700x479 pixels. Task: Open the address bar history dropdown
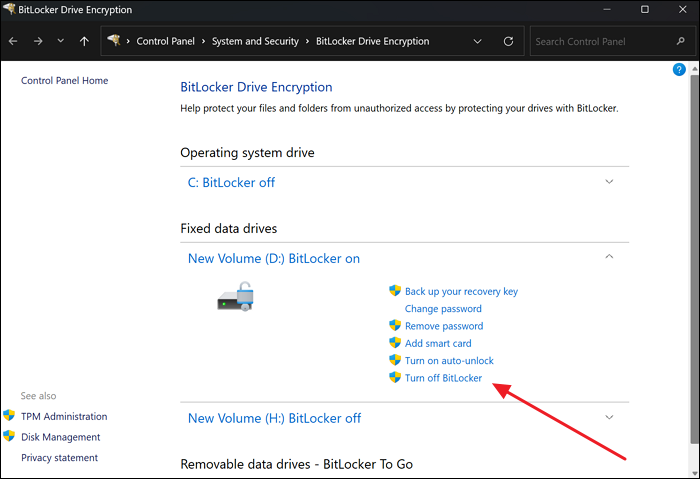click(475, 42)
